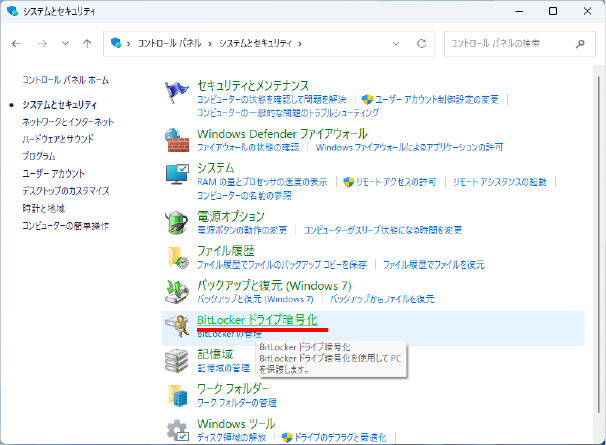Click the Storage Spaces (記憶域) drives icon
This screenshot has width=606, height=445.
pos(177,360)
